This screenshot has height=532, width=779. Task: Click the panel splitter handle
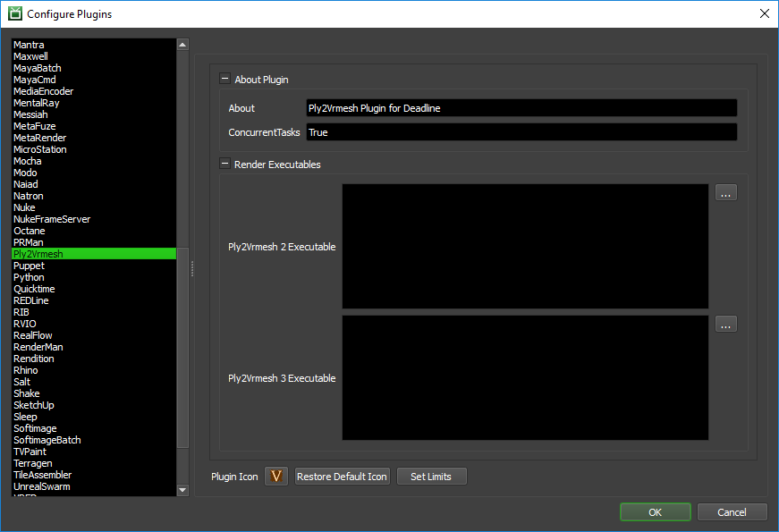pyautogui.click(x=192, y=269)
